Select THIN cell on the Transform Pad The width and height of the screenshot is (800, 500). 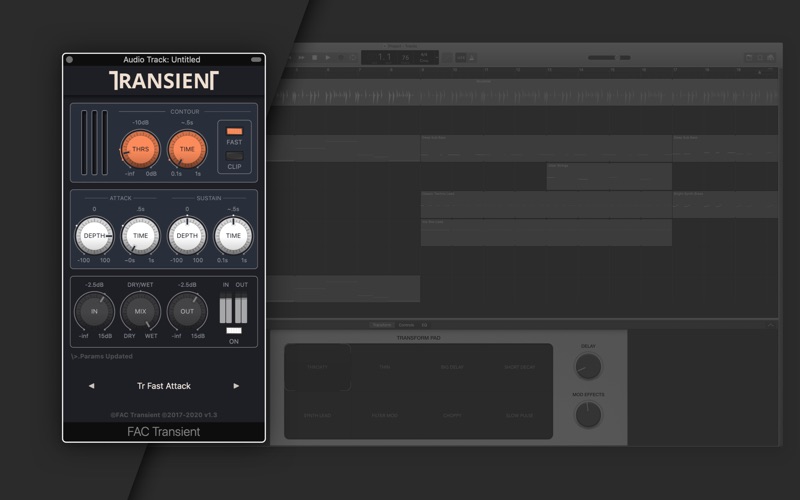(x=384, y=367)
